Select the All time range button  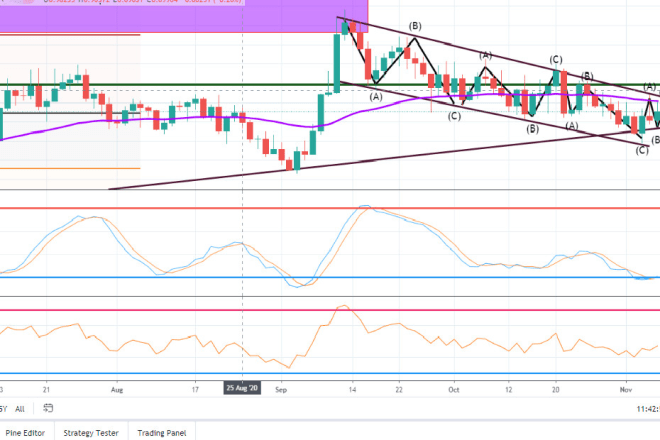tap(20, 408)
